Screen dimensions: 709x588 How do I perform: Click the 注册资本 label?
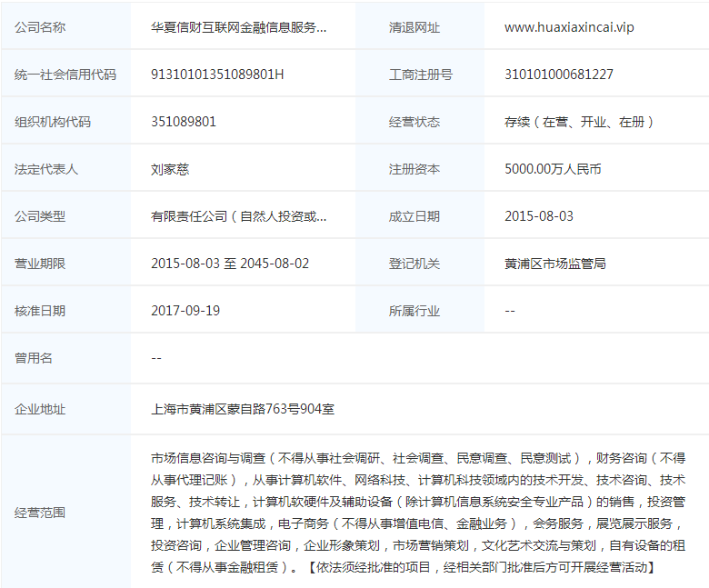click(x=414, y=169)
